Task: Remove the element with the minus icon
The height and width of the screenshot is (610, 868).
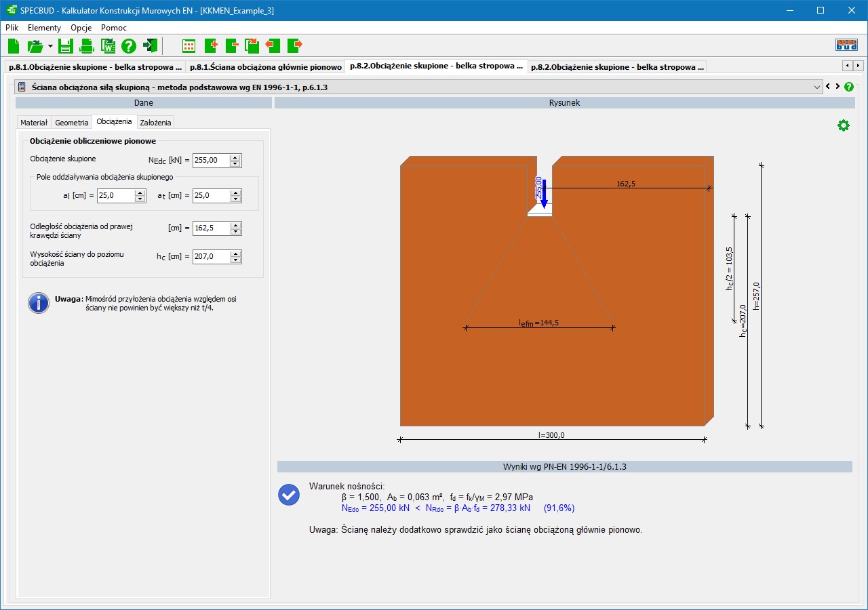Action: [x=232, y=46]
